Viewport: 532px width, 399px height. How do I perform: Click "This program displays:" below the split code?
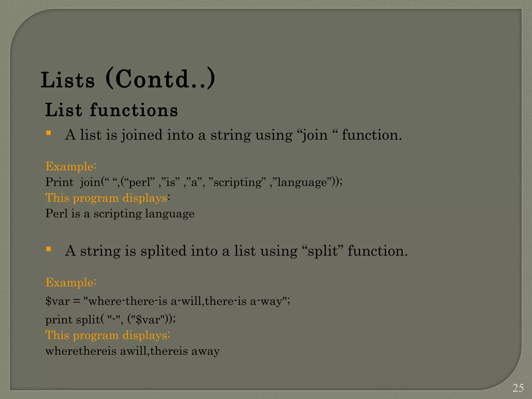[x=108, y=335]
